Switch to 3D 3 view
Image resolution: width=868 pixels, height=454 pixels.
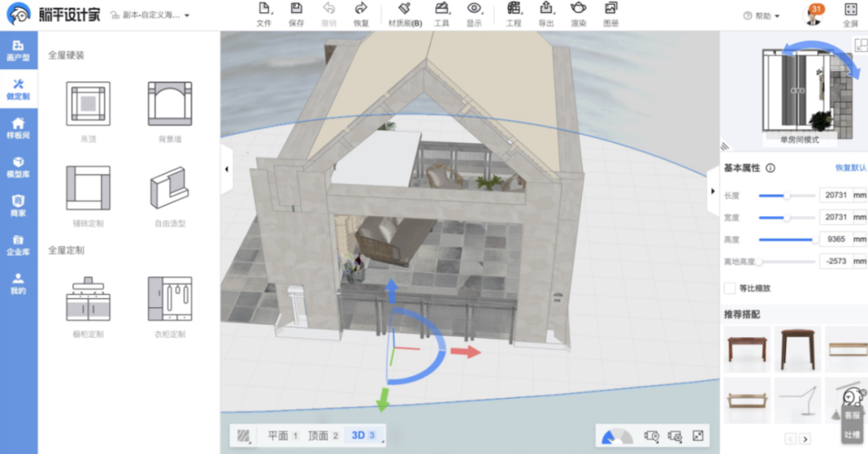click(x=364, y=436)
